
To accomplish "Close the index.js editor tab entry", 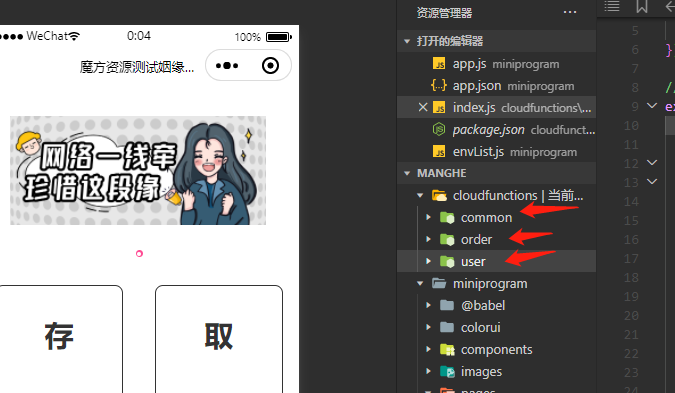I will (x=423, y=107).
